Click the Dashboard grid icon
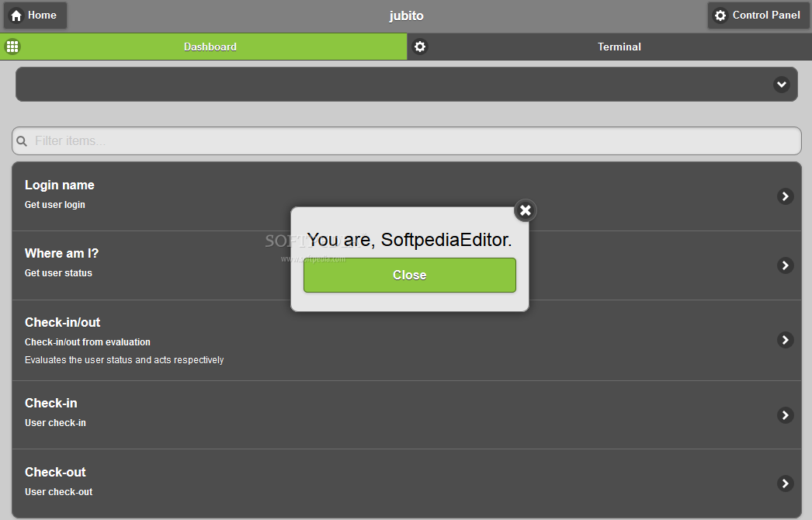Screen dimensions: 812x520 click(x=12, y=47)
